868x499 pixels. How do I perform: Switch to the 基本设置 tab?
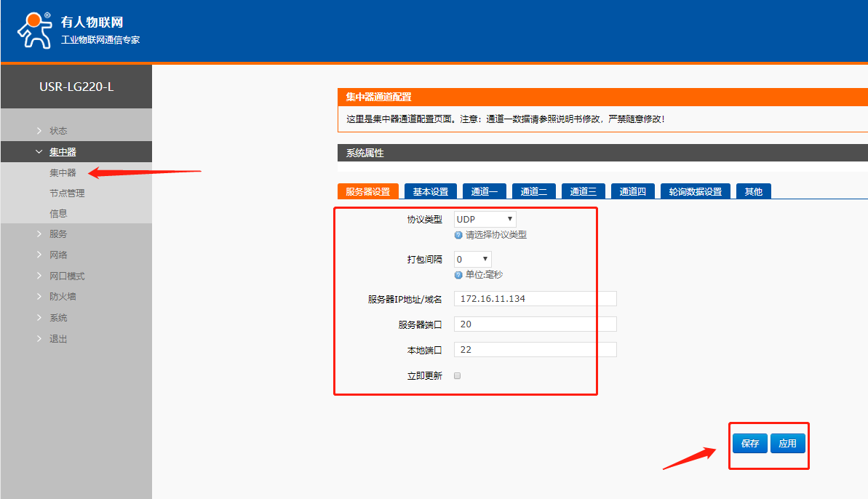click(x=430, y=191)
